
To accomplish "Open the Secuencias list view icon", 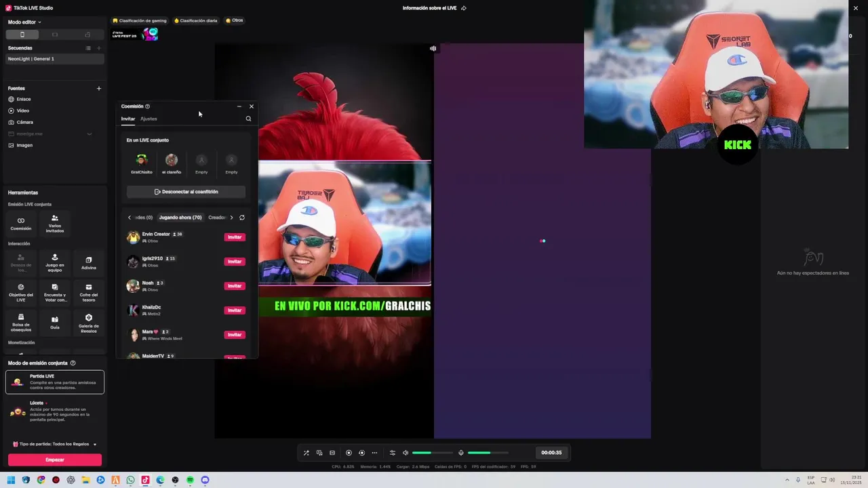I will tap(88, 48).
